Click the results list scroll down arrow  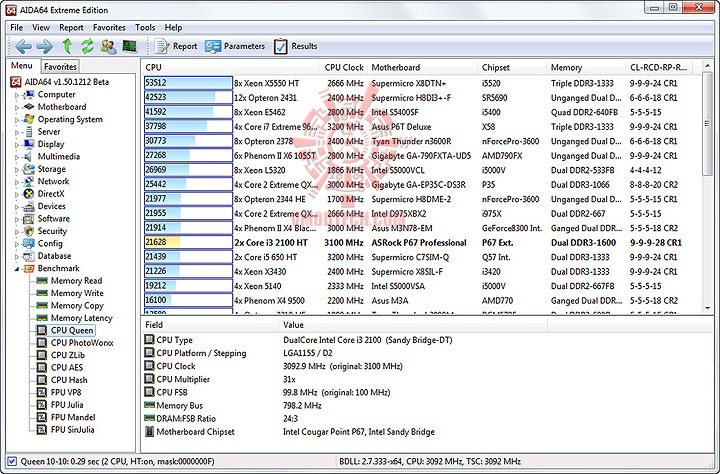coord(708,308)
